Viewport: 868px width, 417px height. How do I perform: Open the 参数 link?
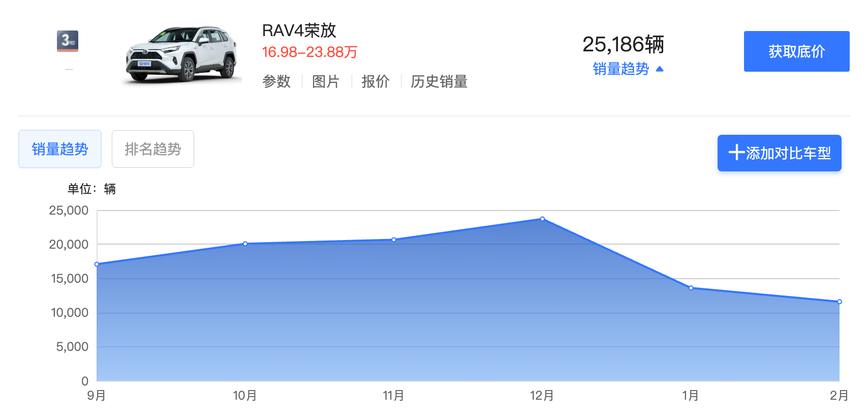pyautogui.click(x=276, y=81)
